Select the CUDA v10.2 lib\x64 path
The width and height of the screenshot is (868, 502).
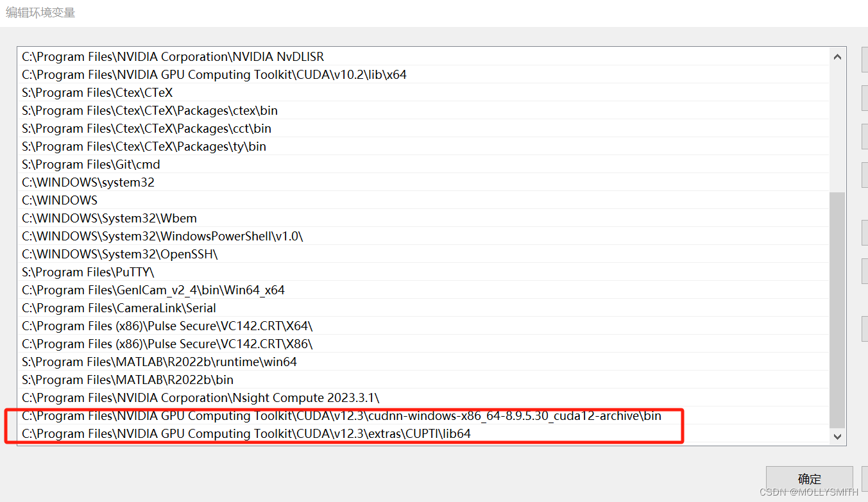click(x=423, y=74)
